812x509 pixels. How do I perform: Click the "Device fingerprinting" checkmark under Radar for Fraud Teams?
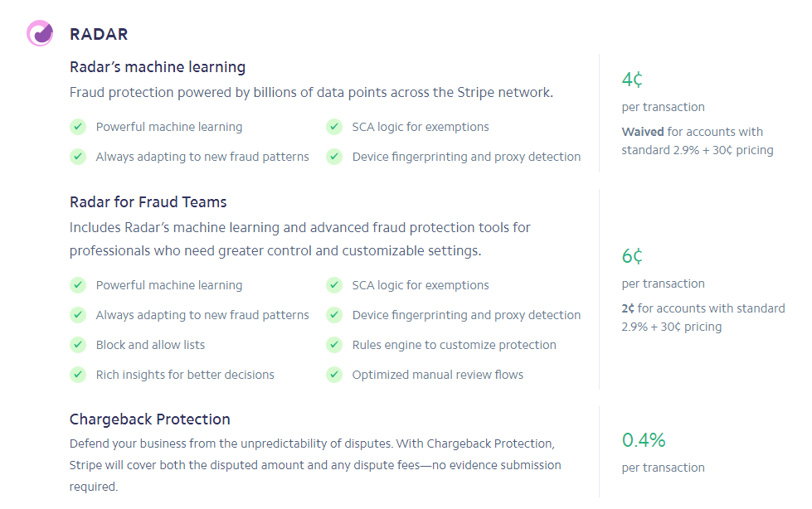click(x=334, y=315)
